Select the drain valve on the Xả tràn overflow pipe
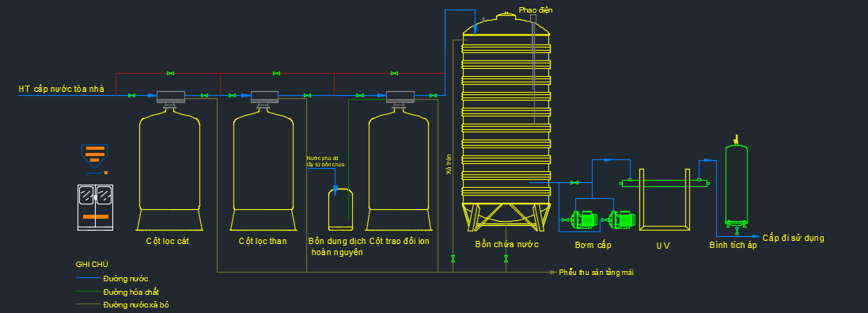Viewport: 868px width, 313px height. click(453, 258)
